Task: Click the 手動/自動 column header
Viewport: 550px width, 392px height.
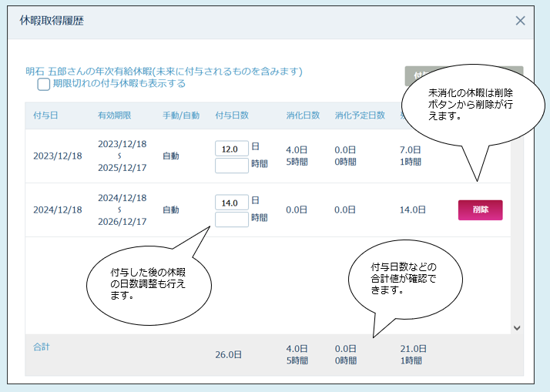Action: coord(181,116)
